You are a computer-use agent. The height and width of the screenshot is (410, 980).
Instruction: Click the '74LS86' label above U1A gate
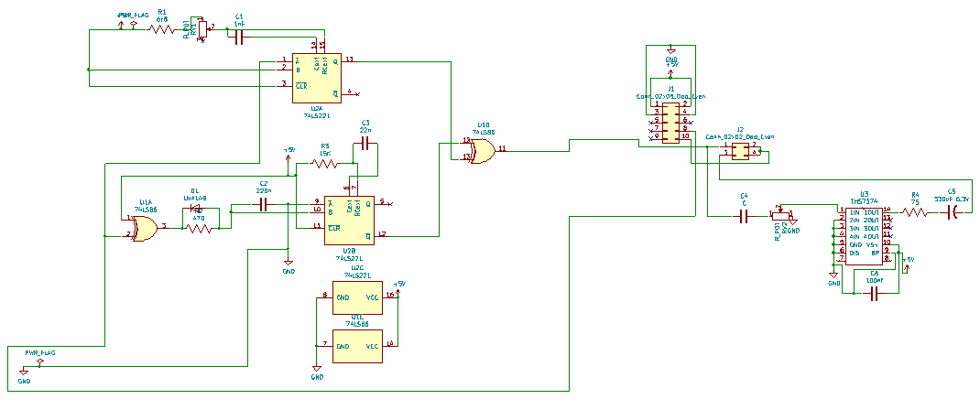(x=147, y=209)
